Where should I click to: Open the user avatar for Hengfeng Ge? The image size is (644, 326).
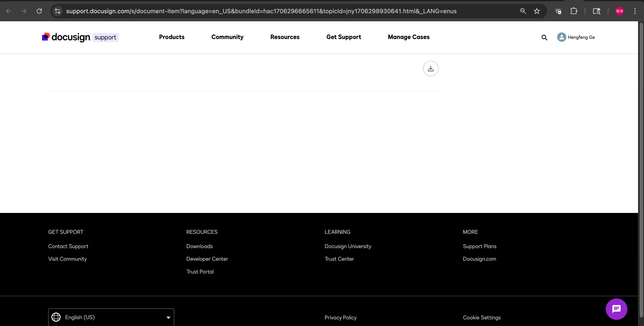point(561,37)
